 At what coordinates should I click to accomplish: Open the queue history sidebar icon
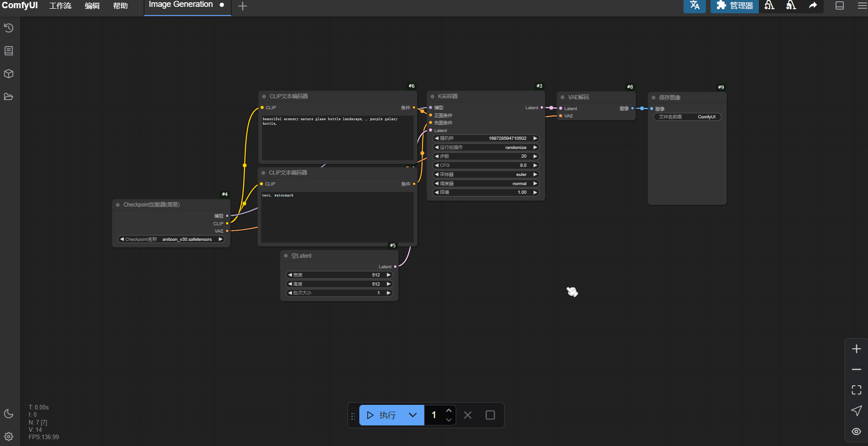(9, 28)
